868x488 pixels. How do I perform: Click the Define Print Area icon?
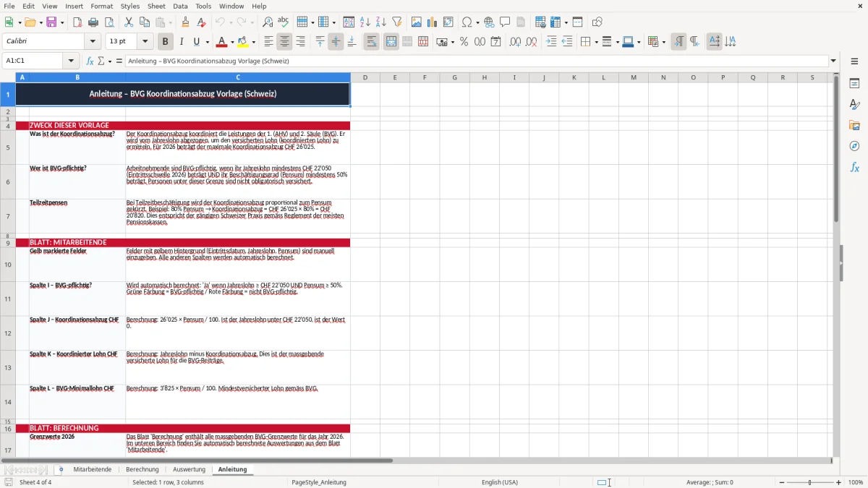tap(540, 22)
